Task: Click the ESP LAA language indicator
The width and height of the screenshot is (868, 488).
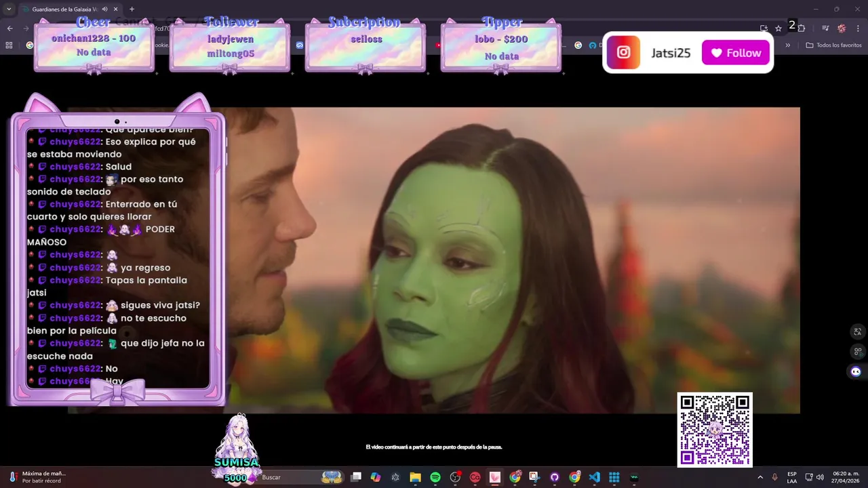Action: pos(792,477)
